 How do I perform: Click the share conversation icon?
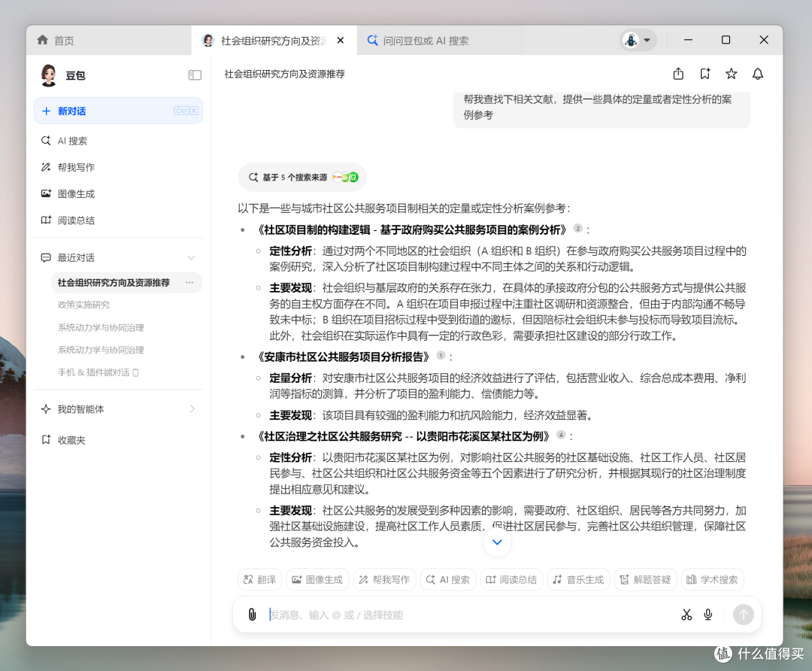[678, 74]
